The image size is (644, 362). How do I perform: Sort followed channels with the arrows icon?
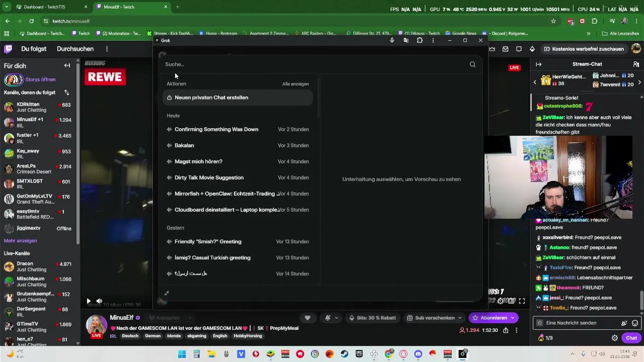click(x=66, y=93)
